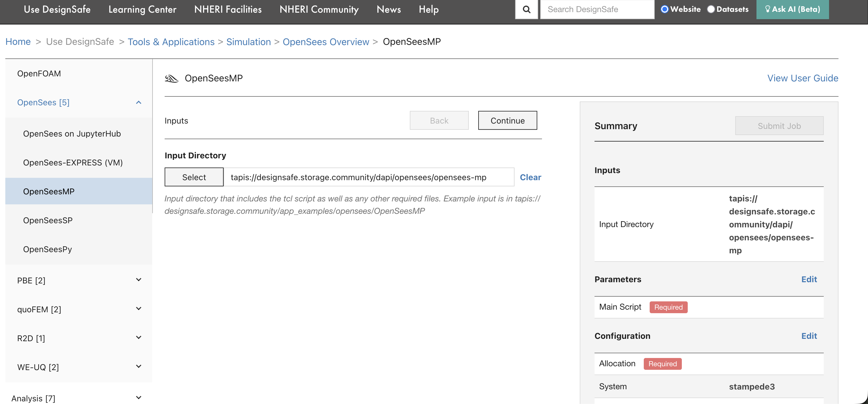Click Select for Input Directory
The image size is (868, 404).
(194, 177)
